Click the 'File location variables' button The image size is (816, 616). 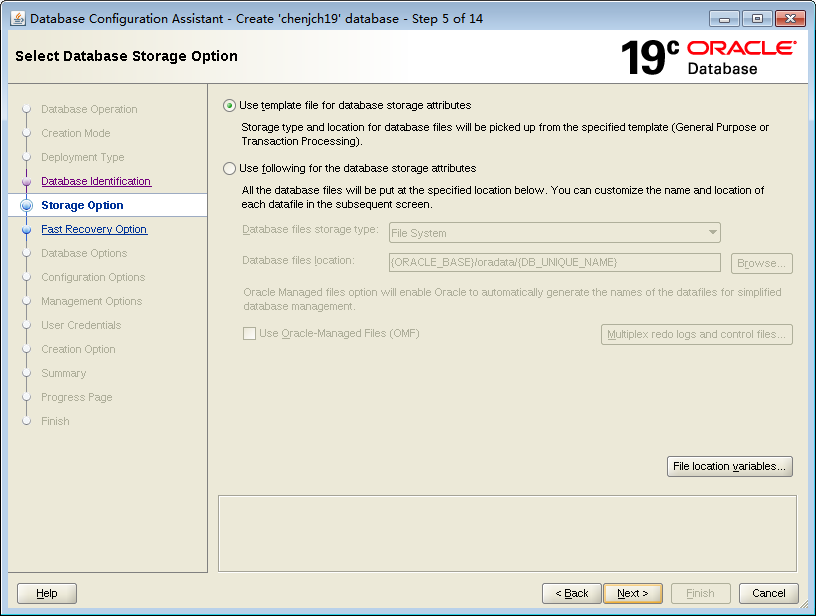tap(729, 466)
